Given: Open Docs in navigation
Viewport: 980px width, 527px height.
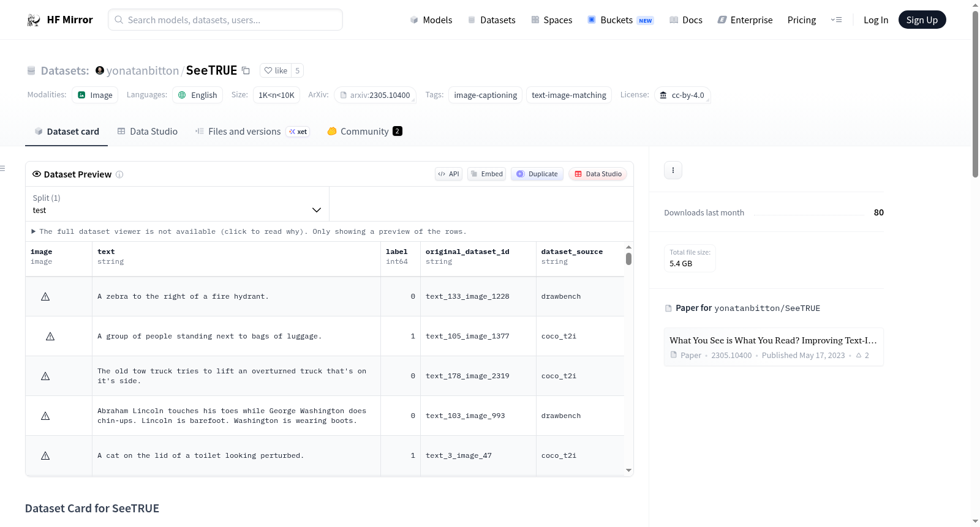Looking at the screenshot, I should [686, 20].
